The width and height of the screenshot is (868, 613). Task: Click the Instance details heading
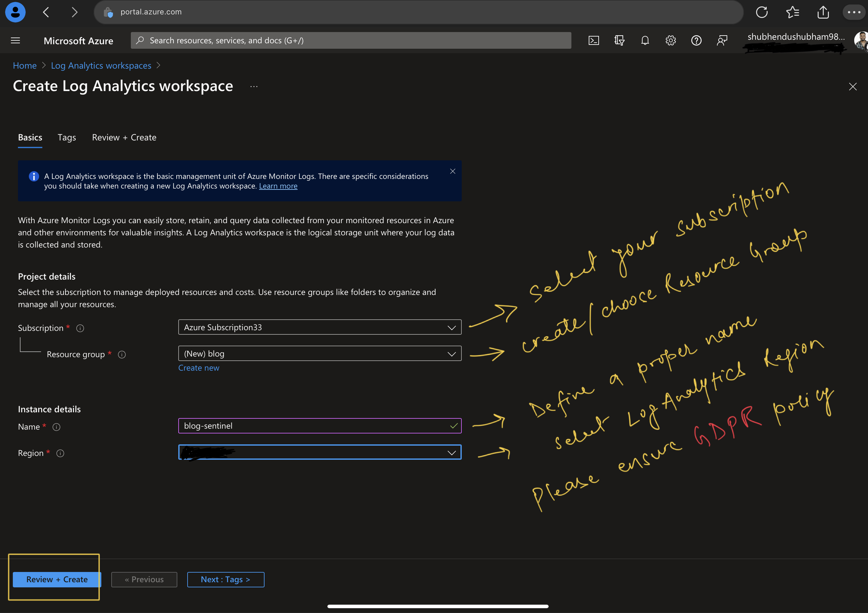49,409
